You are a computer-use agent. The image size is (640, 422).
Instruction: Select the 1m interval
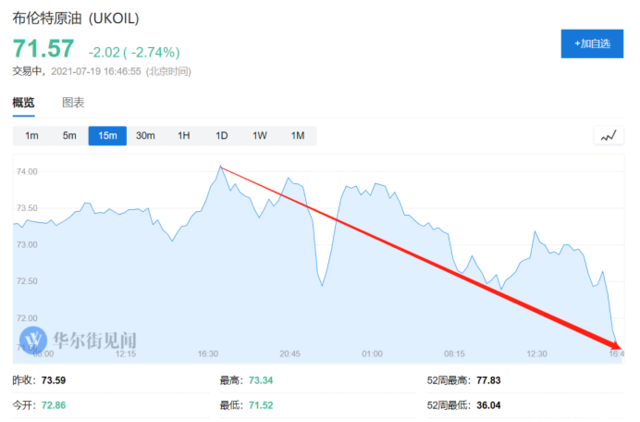31,136
